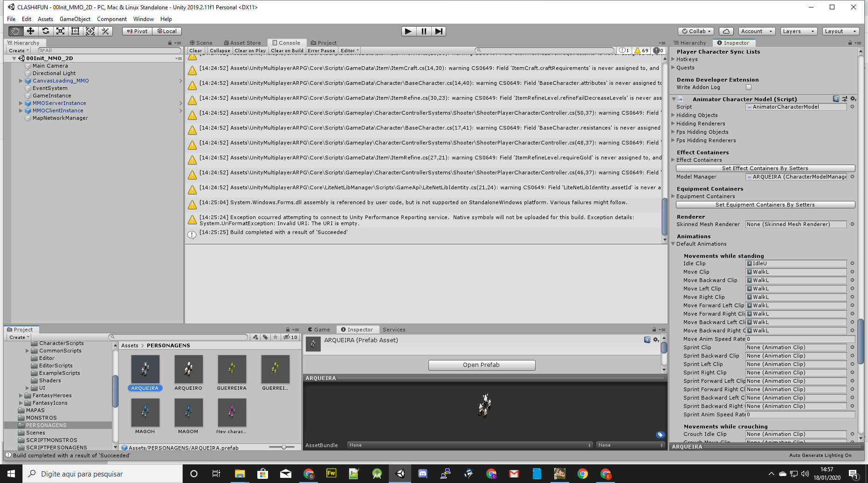This screenshot has height=483, width=868.
Task: Expand MMOServerInstance in the Hierarchy
Action: pos(21,103)
